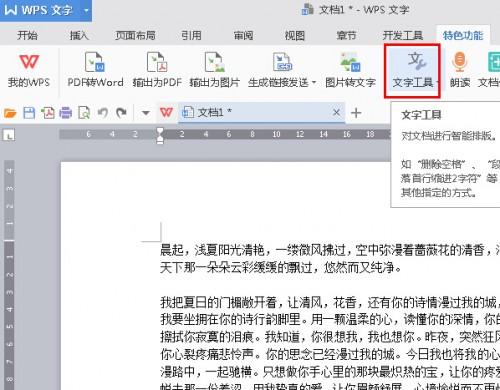Click the line beginning 你心裂疼痛悲怜声

330,354
